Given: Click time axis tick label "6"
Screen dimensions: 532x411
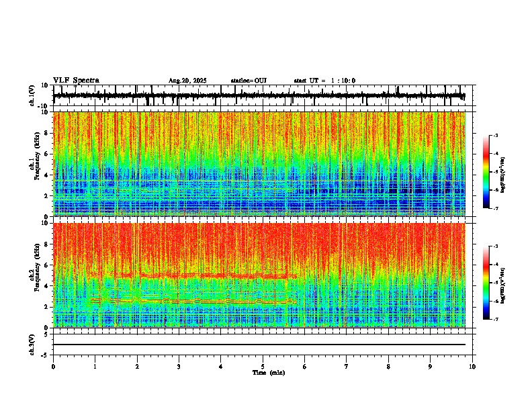Looking at the screenshot, I should point(305,367).
